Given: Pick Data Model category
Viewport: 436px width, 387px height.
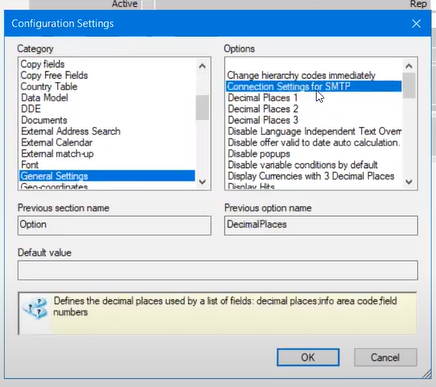Looking at the screenshot, I should pyautogui.click(x=107, y=98).
